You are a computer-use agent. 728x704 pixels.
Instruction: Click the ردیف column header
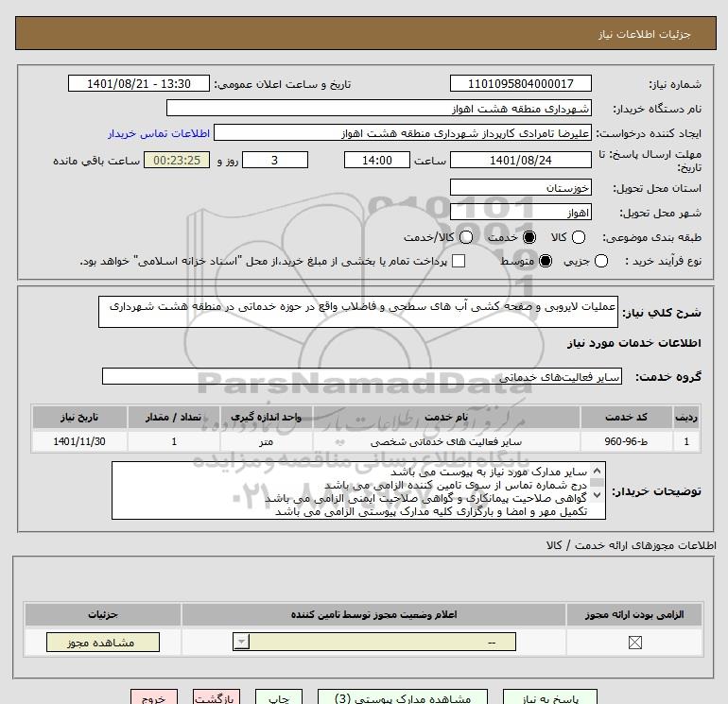(686, 417)
